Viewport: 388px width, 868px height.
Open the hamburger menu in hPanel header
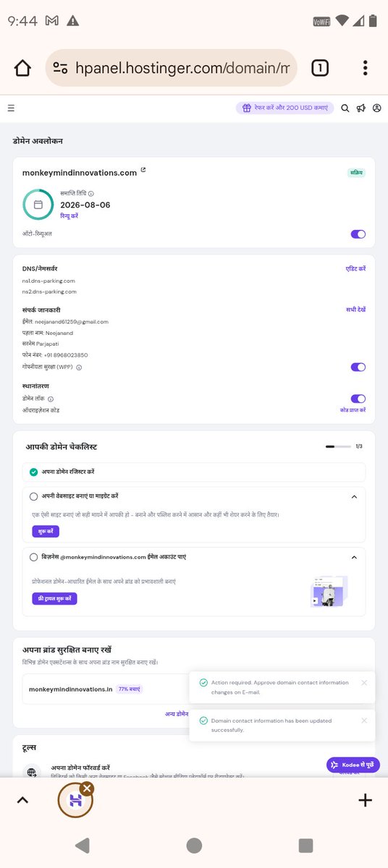11,108
